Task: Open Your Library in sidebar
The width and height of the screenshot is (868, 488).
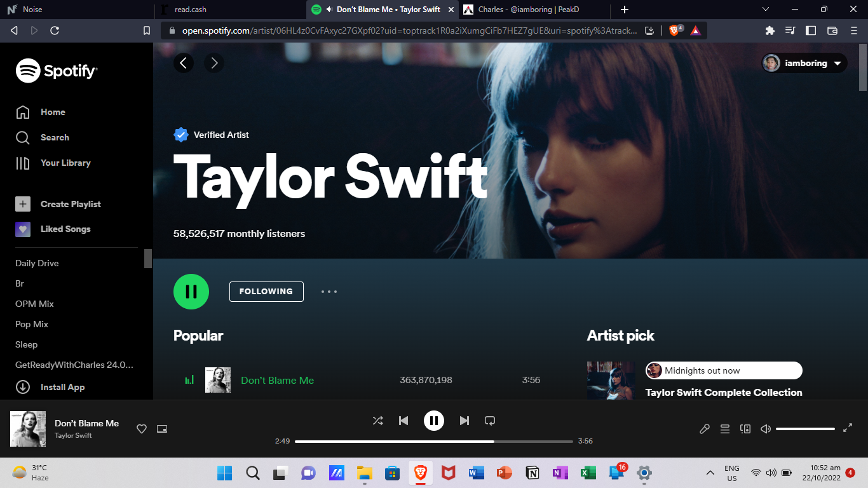Action: tap(53, 163)
